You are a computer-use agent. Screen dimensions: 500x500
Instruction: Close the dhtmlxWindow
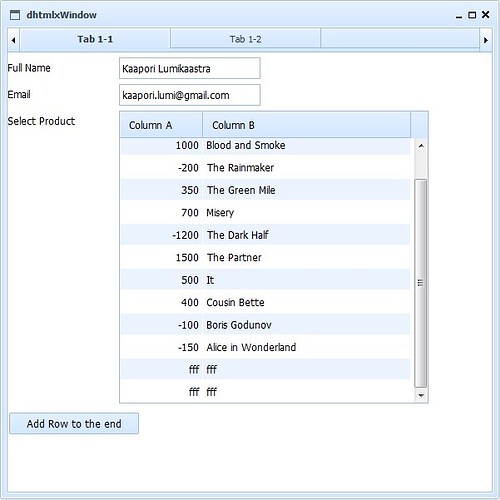pyautogui.click(x=486, y=15)
